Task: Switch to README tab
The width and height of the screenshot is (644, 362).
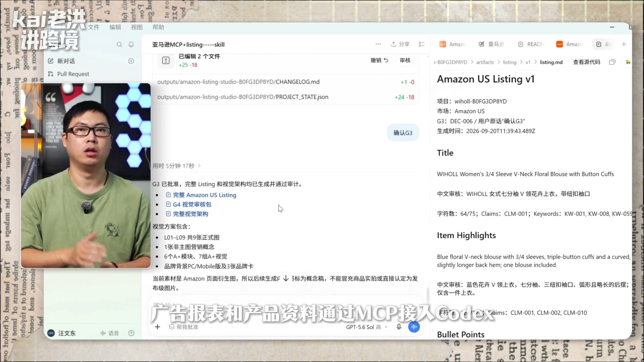Action: pyautogui.click(x=531, y=44)
